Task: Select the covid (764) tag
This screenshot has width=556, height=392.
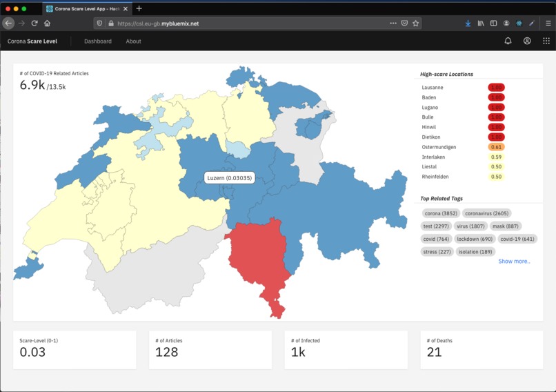Action: pyautogui.click(x=436, y=239)
